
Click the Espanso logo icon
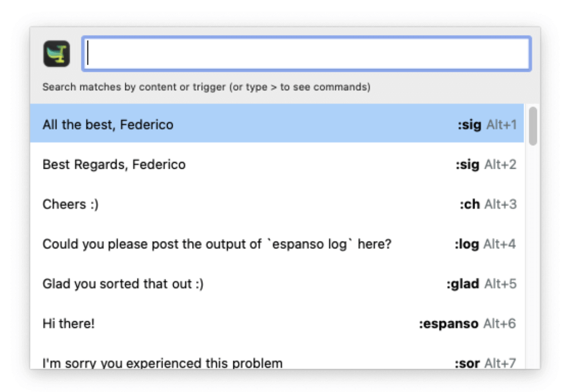coord(57,54)
